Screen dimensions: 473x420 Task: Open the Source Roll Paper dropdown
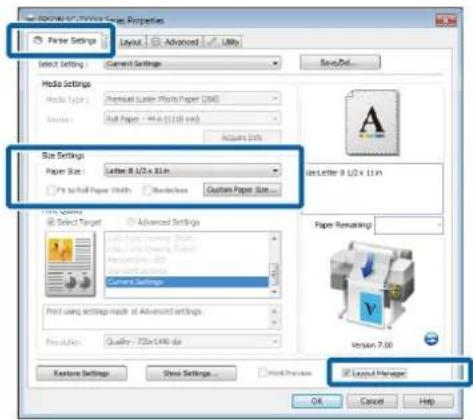pos(192,119)
